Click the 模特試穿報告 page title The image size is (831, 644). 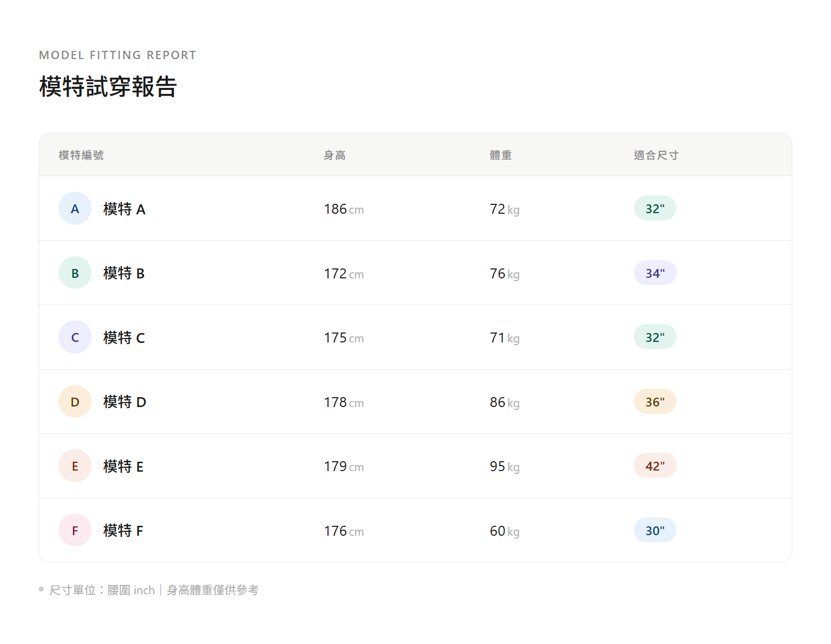pyautogui.click(x=108, y=87)
